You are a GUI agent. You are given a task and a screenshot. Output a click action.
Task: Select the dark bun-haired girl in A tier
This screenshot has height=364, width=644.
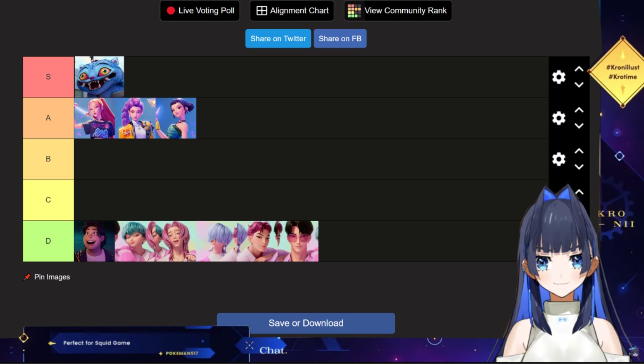point(176,118)
